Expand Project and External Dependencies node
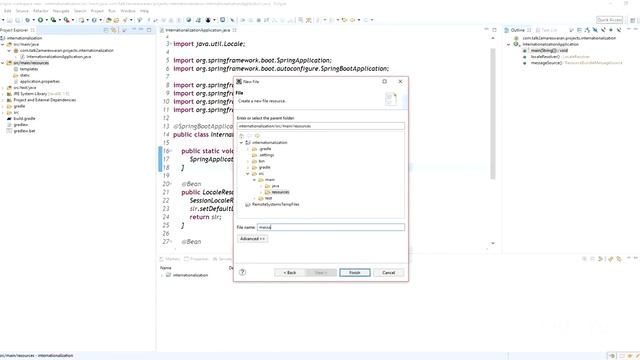The image size is (640, 360). [3, 100]
